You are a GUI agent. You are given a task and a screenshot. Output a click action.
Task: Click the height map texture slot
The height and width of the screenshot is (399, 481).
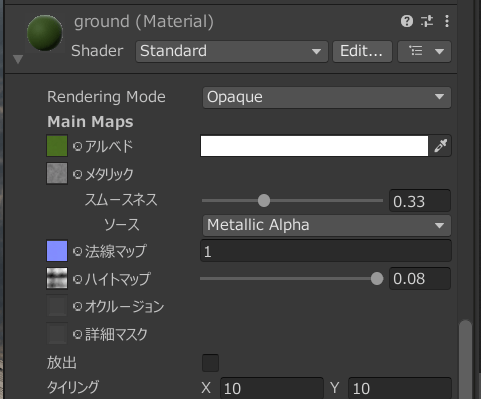click(x=57, y=278)
